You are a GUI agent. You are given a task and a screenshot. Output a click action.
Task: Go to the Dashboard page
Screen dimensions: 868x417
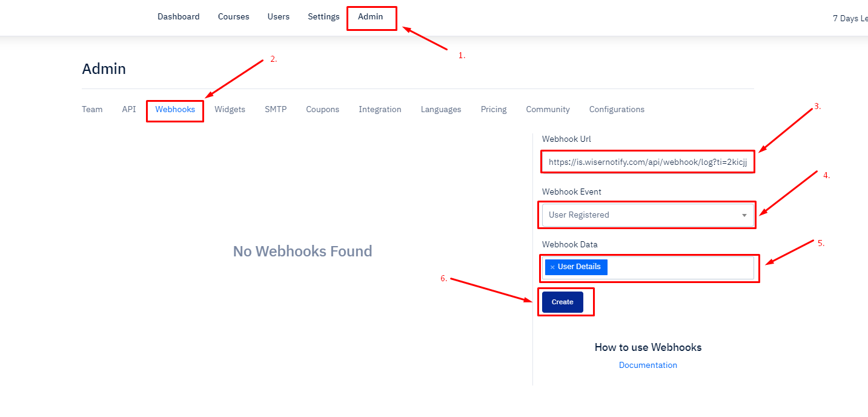179,17
